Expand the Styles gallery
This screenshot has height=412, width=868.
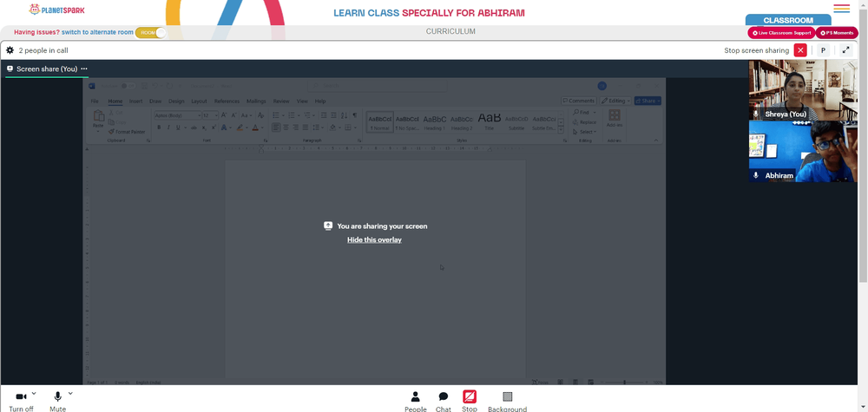tap(561, 129)
